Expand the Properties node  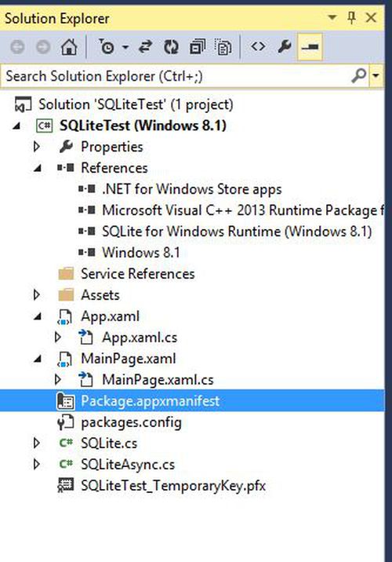(37, 147)
